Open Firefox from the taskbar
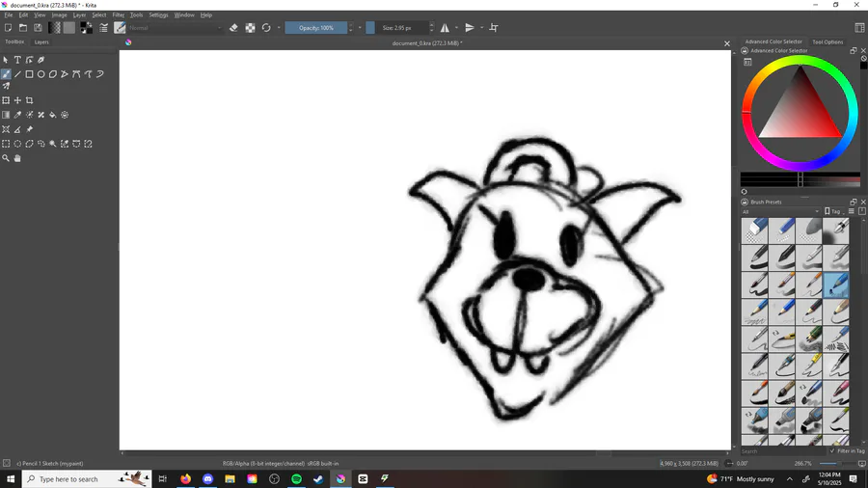The height and width of the screenshot is (488, 868). tap(185, 479)
